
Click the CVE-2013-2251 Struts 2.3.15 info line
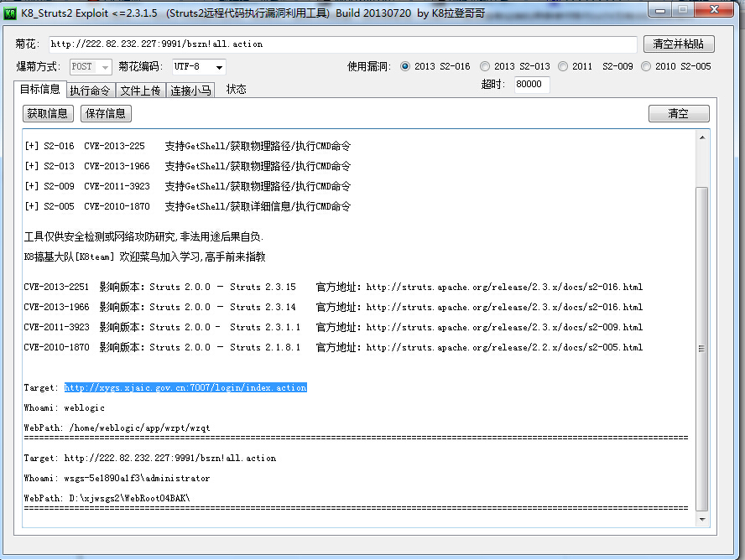pos(333,287)
